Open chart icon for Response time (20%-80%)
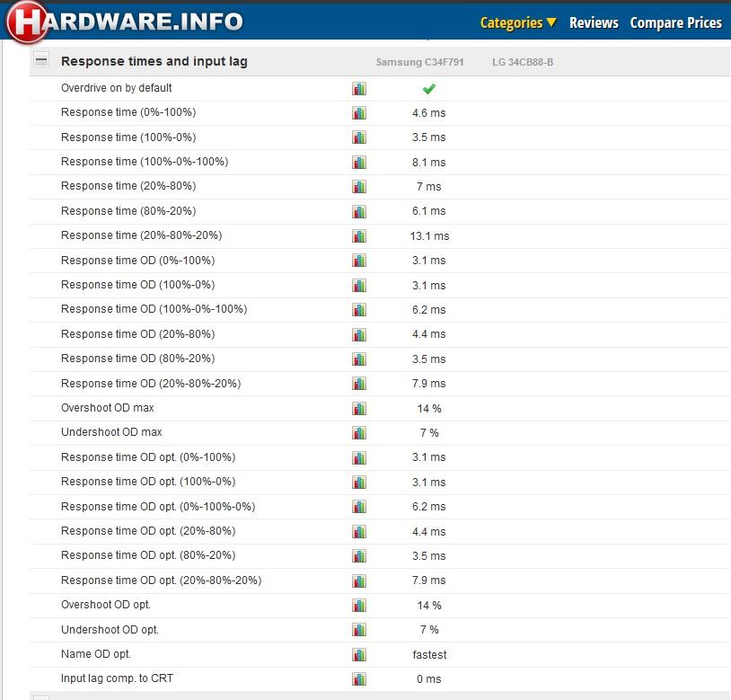 coord(359,187)
